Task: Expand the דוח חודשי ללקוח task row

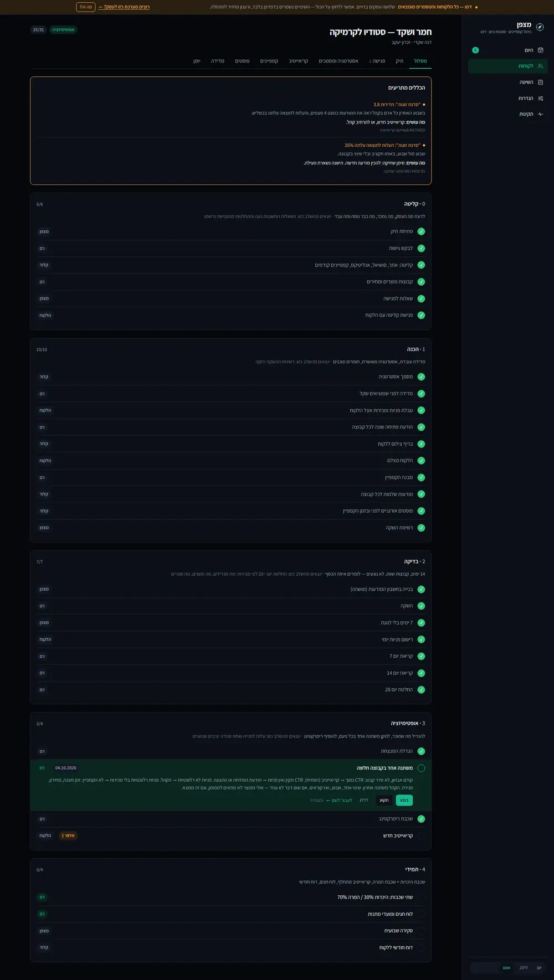Action: 230,947
